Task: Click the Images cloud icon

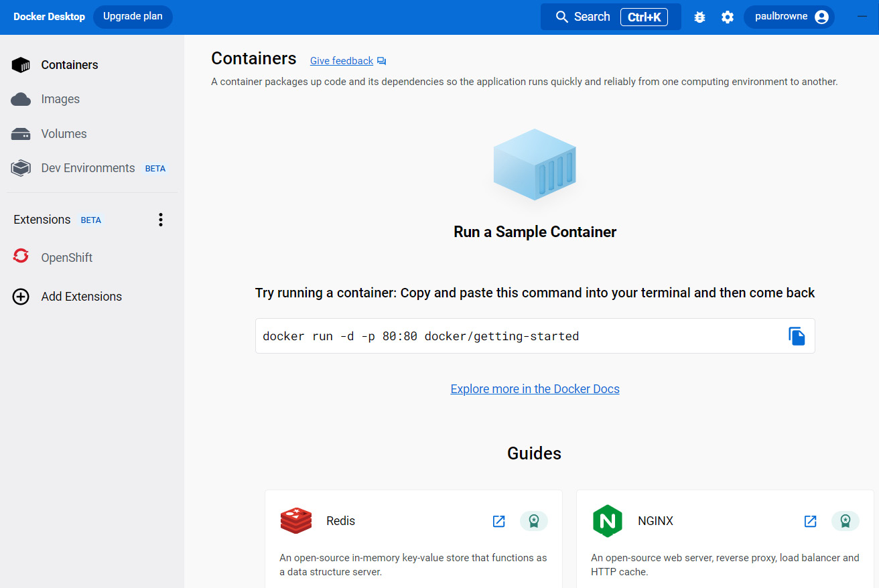Action: 21,99
